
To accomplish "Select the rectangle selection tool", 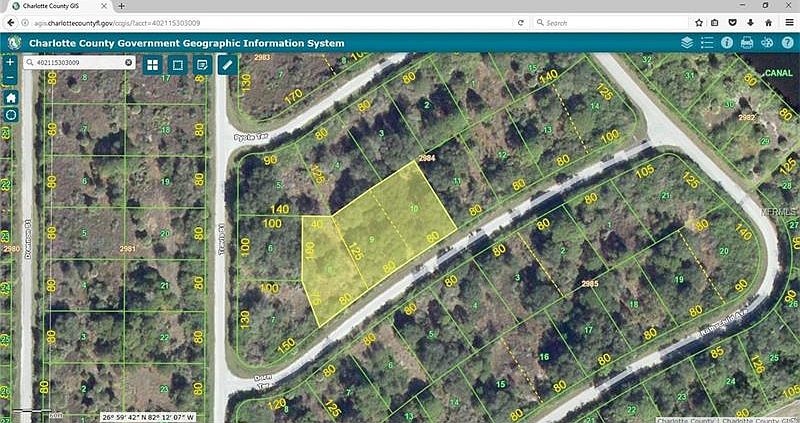I will coord(178,65).
